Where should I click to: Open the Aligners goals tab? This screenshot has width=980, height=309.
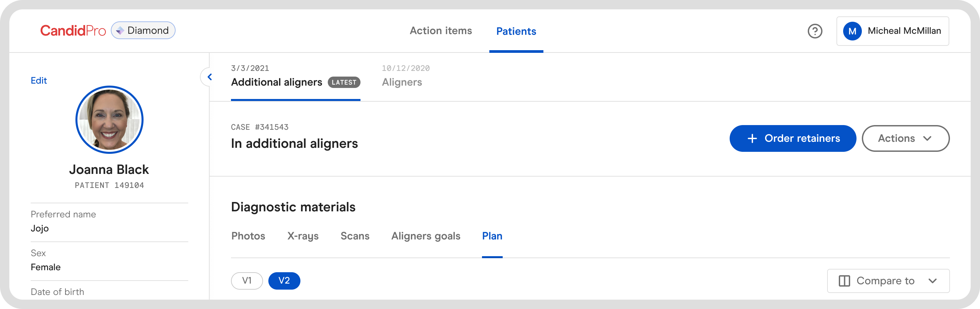point(425,236)
